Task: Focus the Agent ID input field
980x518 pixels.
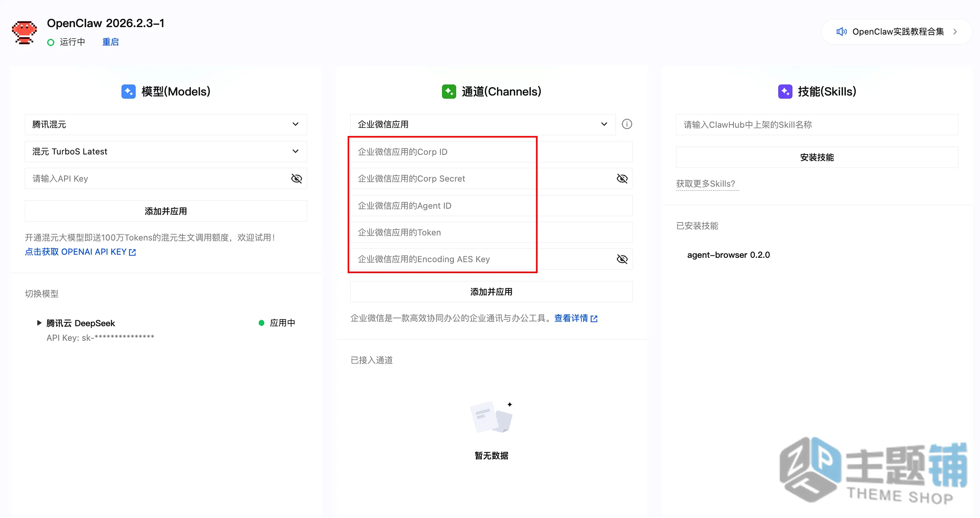Action: pos(492,206)
